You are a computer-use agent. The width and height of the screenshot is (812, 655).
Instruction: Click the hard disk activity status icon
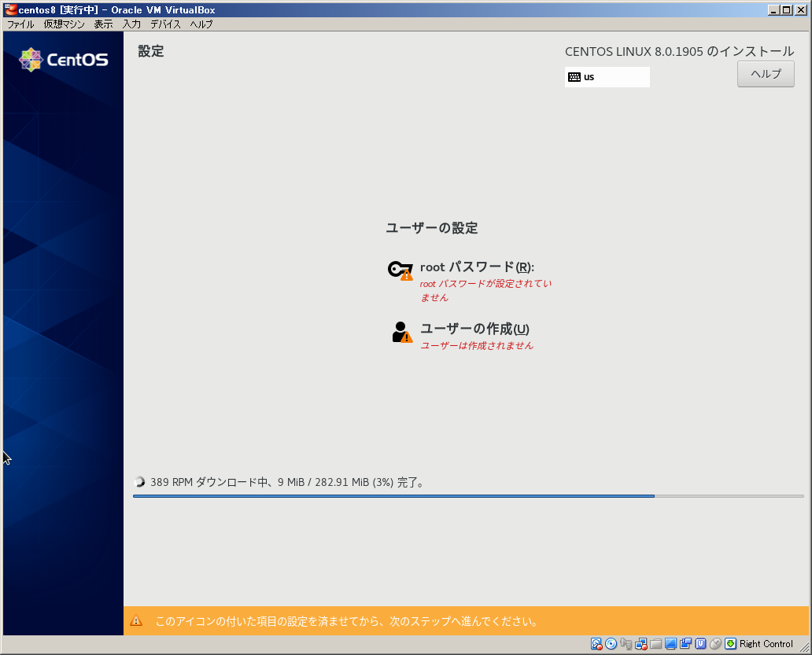tap(596, 644)
